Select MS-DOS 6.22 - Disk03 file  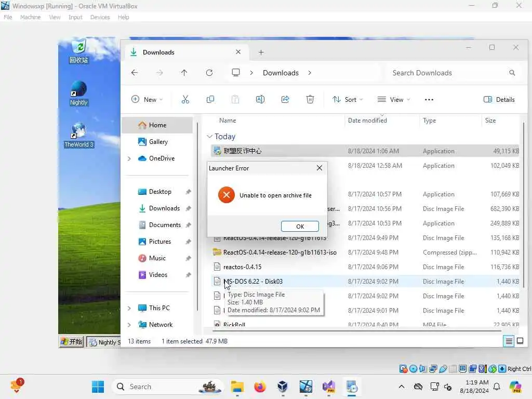point(365,282)
